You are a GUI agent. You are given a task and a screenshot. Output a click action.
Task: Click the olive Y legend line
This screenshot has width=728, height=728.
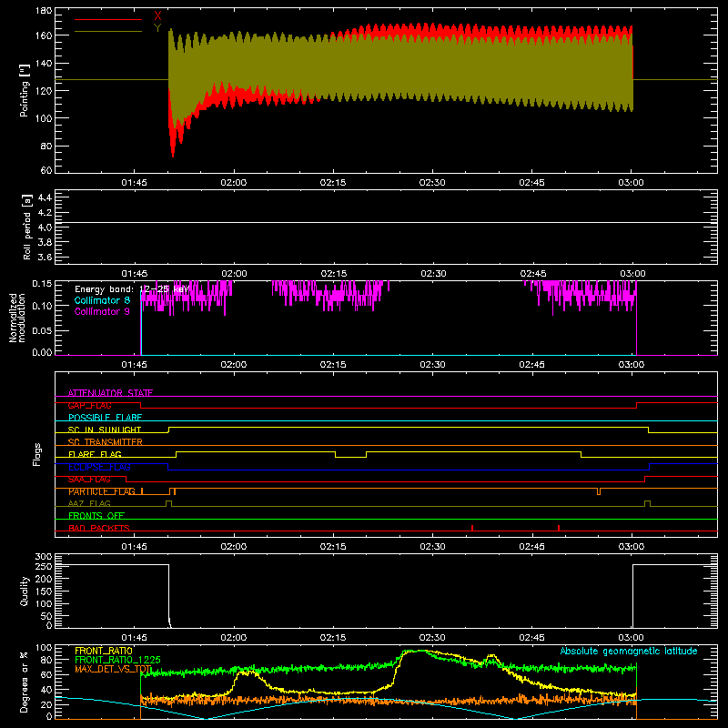(x=108, y=31)
